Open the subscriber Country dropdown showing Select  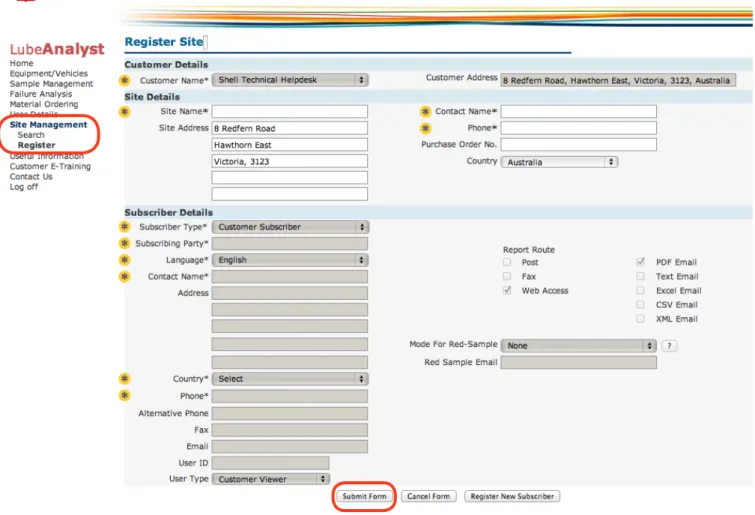290,379
